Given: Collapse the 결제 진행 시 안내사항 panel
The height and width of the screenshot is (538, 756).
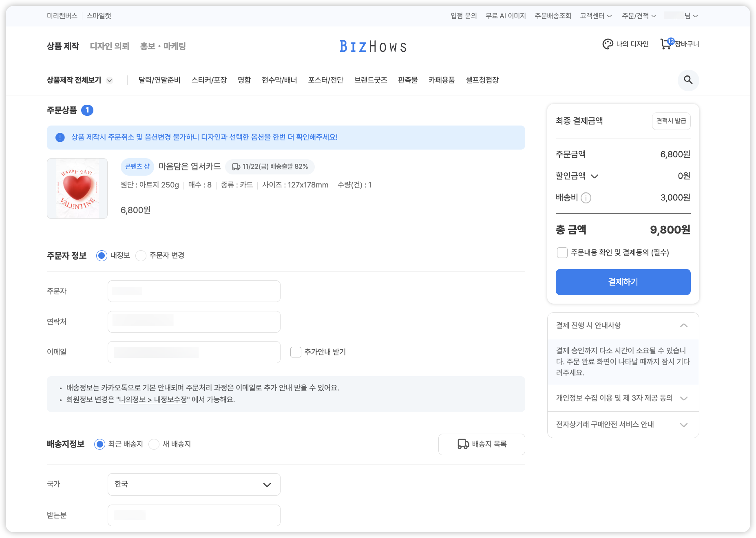Looking at the screenshot, I should click(x=684, y=325).
